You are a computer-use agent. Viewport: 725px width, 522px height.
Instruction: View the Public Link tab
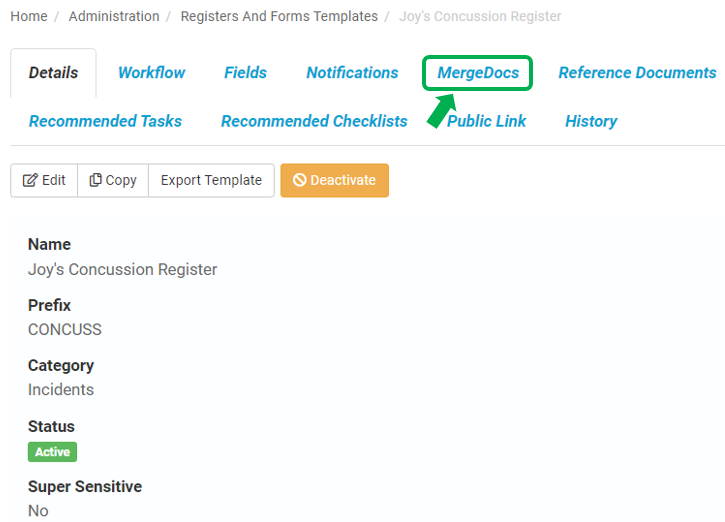tap(486, 121)
